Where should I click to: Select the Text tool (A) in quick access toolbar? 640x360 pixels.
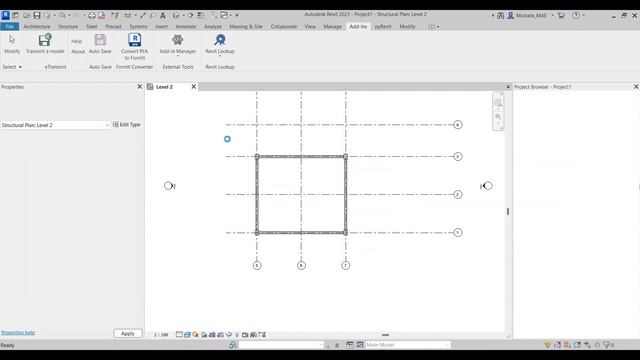(x=163, y=16)
